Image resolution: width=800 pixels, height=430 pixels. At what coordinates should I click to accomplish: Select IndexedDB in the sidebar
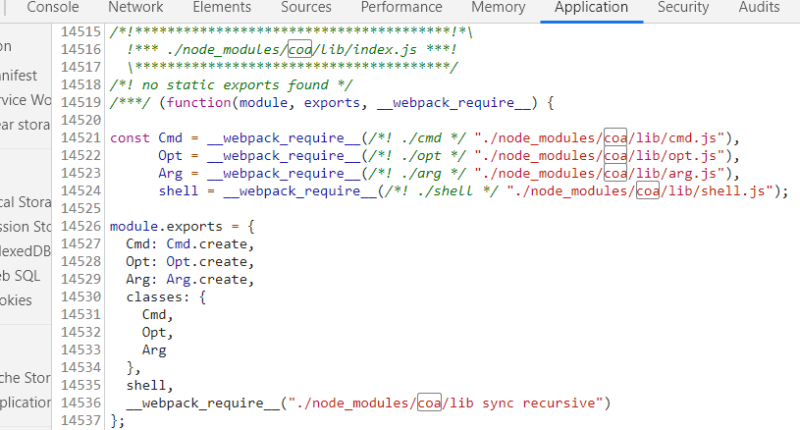(26, 251)
